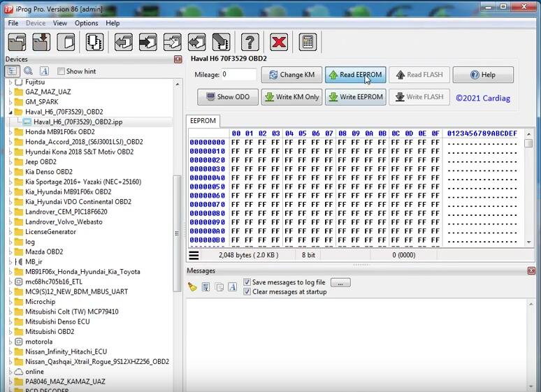Click erase device dark chip icon

222,42
